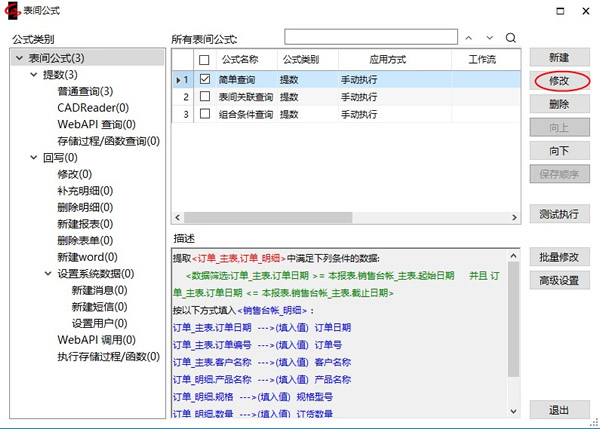
Task: Toggle the select-all header checkbox
Action: click(x=205, y=60)
